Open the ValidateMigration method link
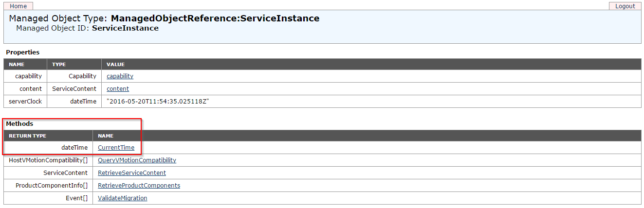The image size is (644, 208). 122,198
